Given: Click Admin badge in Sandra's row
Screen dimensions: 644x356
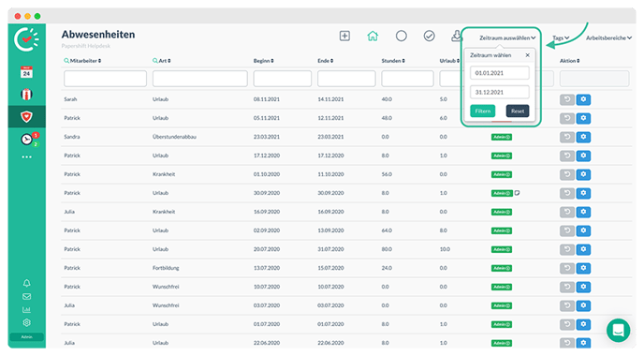Looking at the screenshot, I should coord(502,137).
